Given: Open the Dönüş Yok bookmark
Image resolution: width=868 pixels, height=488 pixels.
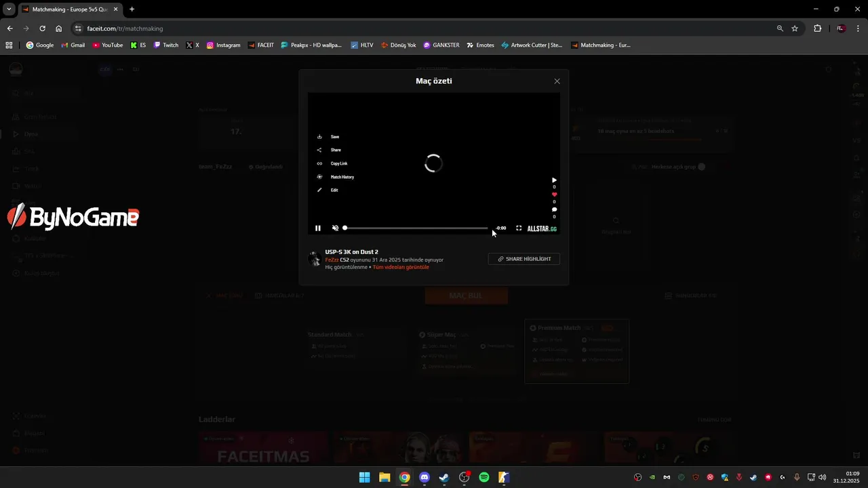Looking at the screenshot, I should (398, 45).
